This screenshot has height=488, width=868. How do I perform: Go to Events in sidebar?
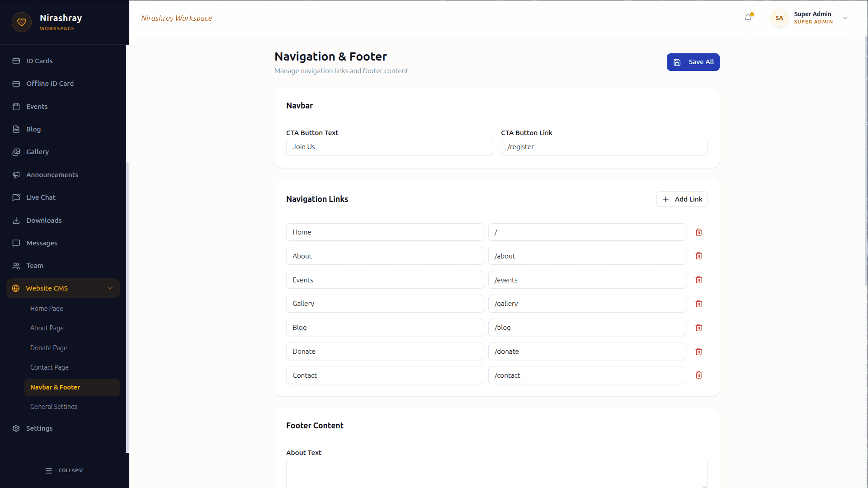click(63, 107)
